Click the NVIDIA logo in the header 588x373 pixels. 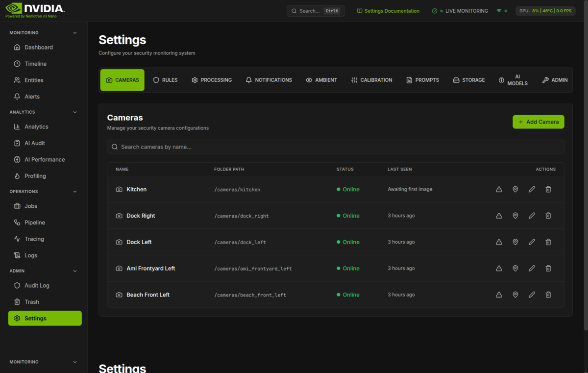pyautogui.click(x=34, y=8)
